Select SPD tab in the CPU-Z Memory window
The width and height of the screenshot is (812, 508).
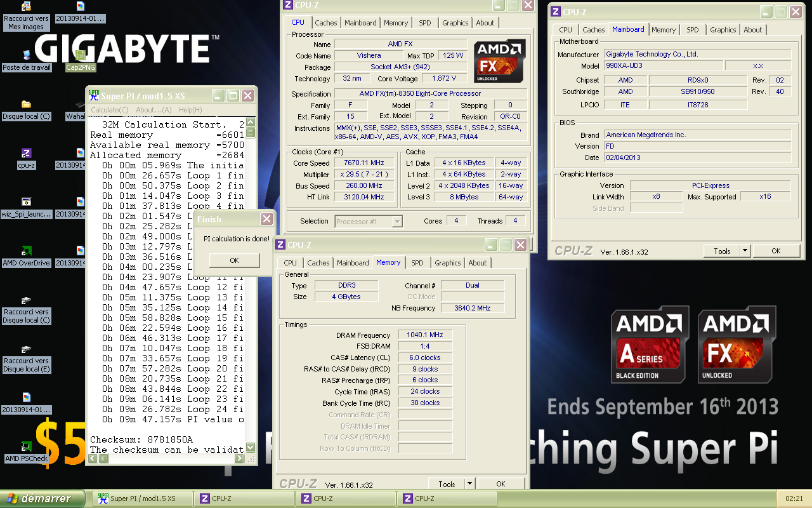tap(417, 263)
